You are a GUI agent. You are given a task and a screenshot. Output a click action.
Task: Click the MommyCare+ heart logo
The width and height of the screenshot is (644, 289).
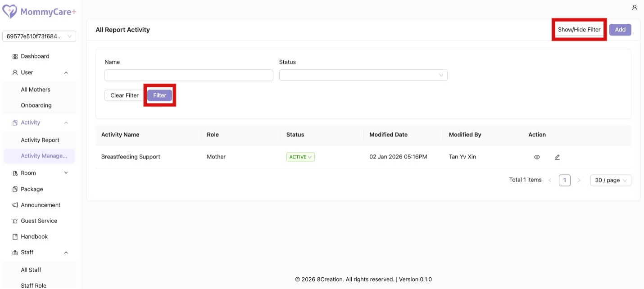point(10,12)
